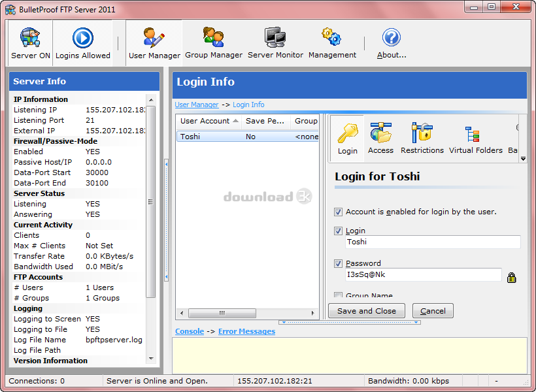Click the yellow console output area

pyautogui.click(x=349, y=355)
